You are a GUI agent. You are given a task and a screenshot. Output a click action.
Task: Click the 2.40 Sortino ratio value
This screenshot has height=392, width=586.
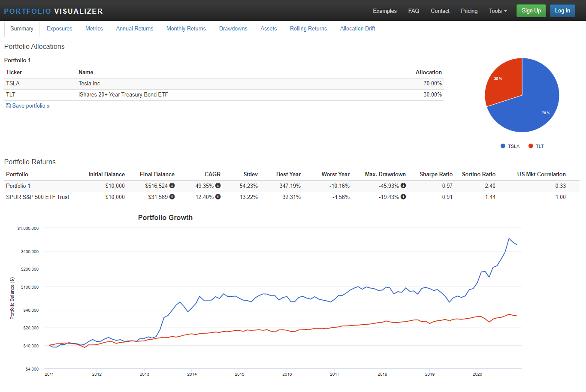[490, 186]
